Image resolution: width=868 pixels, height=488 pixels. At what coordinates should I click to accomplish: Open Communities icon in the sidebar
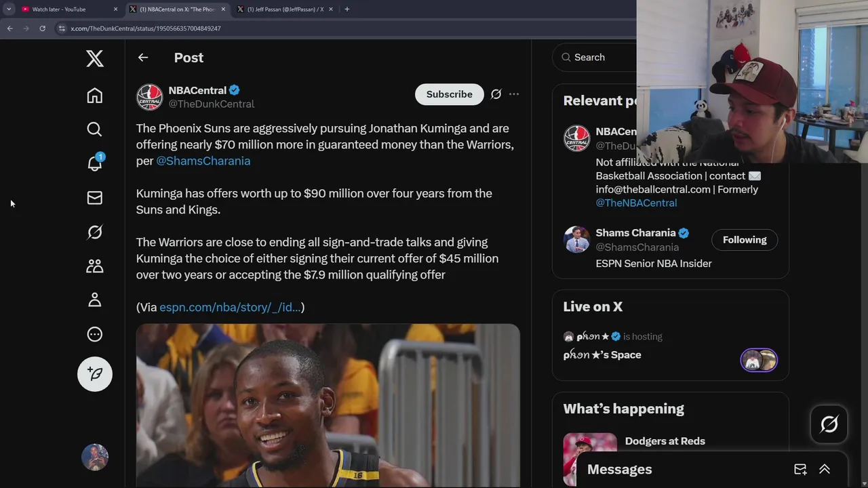click(95, 266)
